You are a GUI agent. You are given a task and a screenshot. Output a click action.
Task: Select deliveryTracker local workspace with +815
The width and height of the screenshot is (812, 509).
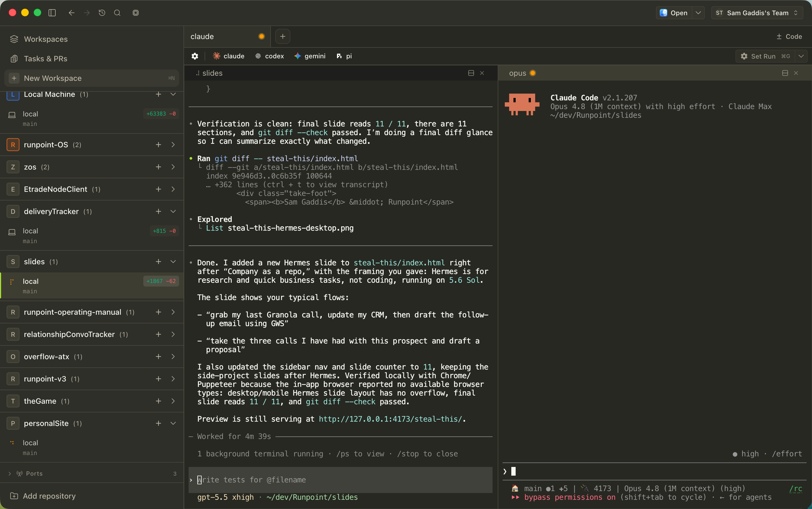point(91,236)
